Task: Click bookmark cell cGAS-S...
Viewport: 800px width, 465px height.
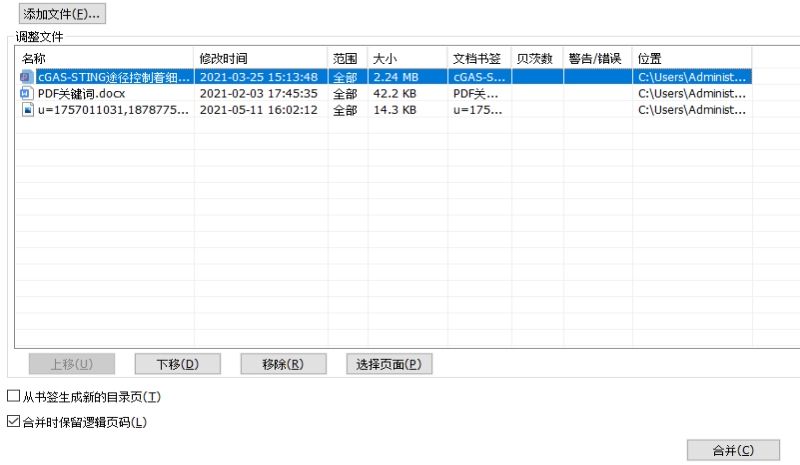Action: (479, 78)
